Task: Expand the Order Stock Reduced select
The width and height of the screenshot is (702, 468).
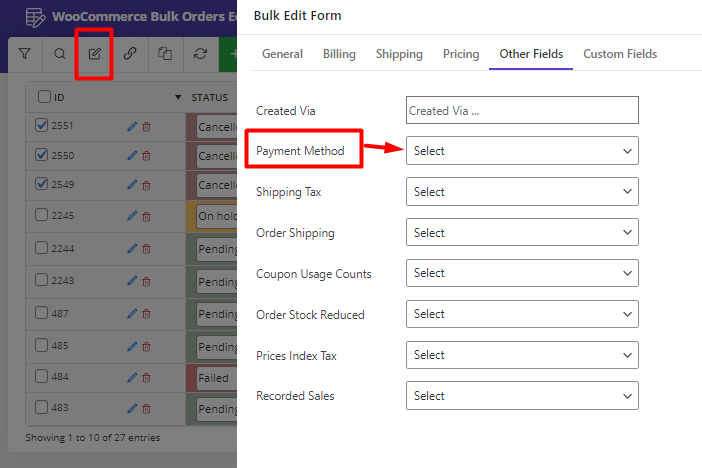Action: [x=522, y=314]
